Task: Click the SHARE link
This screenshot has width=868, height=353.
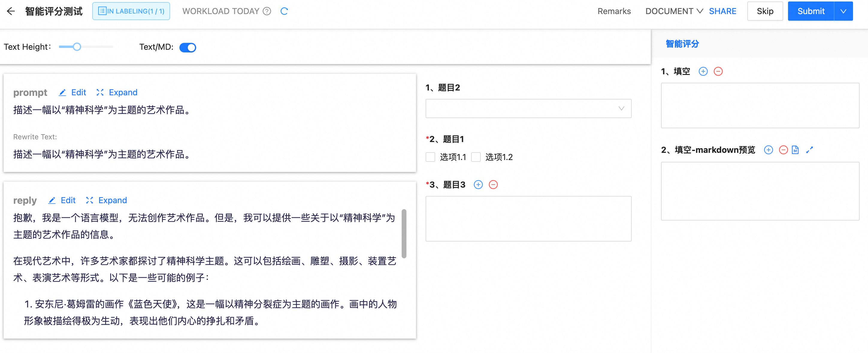Action: [x=722, y=11]
